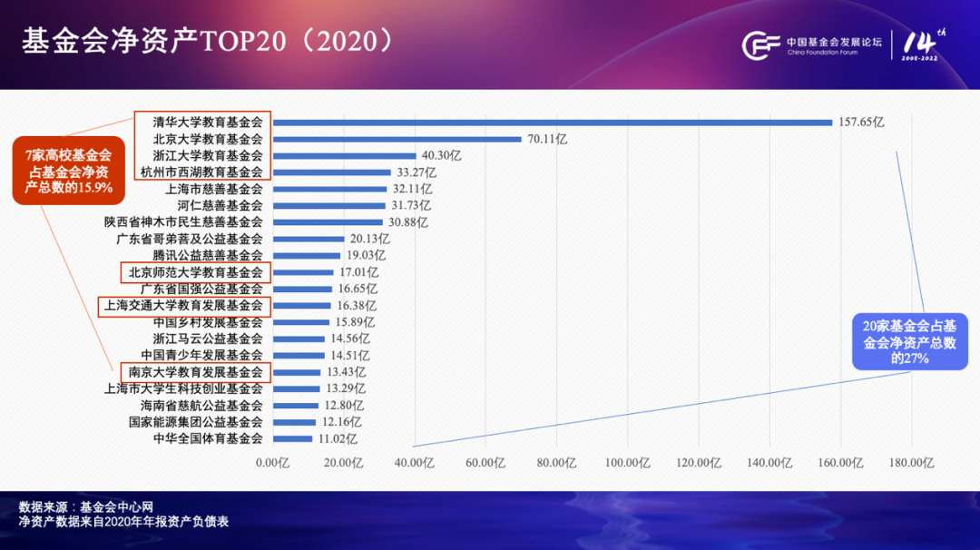
Task: Click the data value 30.88亿
Action: 408,221
